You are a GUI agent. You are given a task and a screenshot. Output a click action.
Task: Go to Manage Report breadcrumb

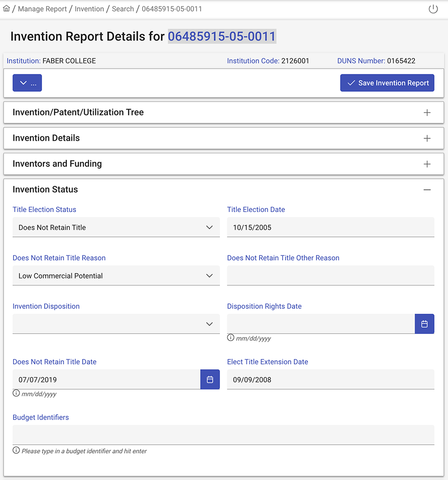[42, 9]
